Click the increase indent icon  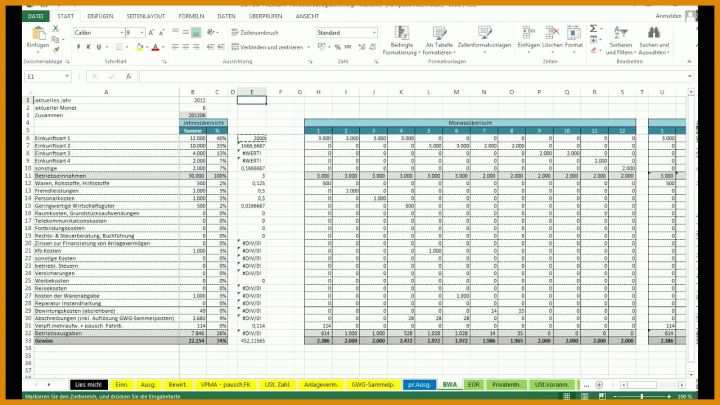click(221, 47)
